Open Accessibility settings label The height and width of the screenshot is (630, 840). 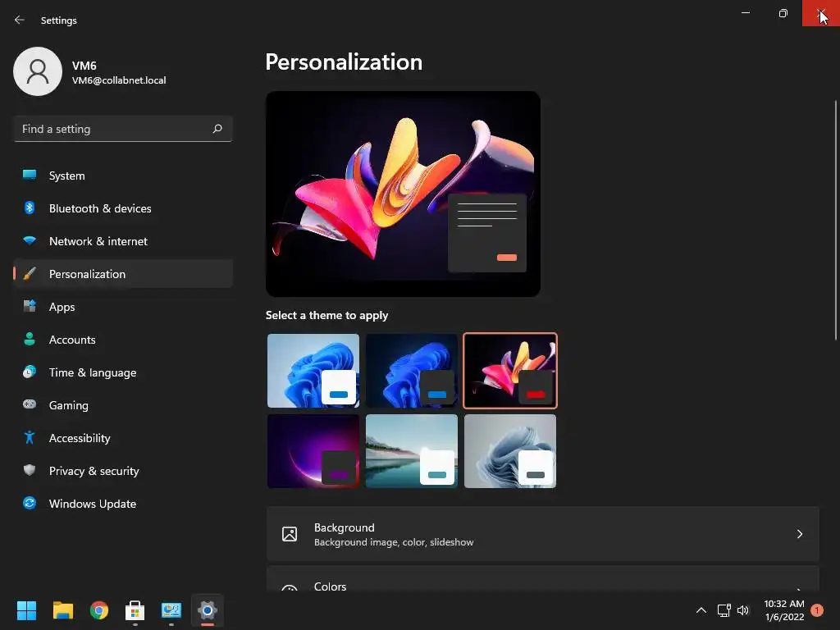(x=80, y=438)
